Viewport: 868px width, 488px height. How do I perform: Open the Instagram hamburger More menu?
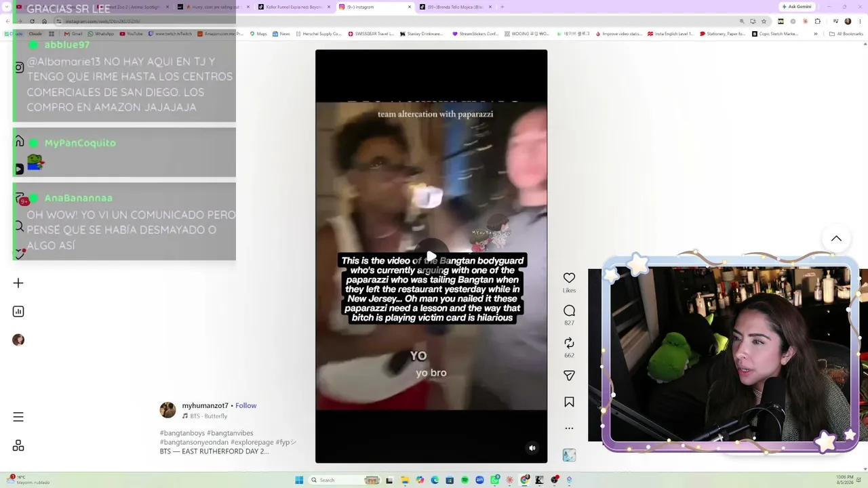point(18,417)
